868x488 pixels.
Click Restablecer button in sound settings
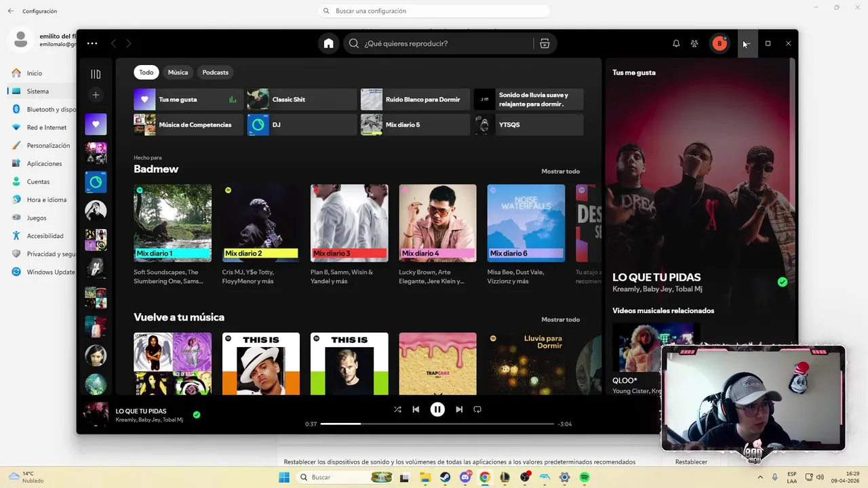(x=691, y=462)
